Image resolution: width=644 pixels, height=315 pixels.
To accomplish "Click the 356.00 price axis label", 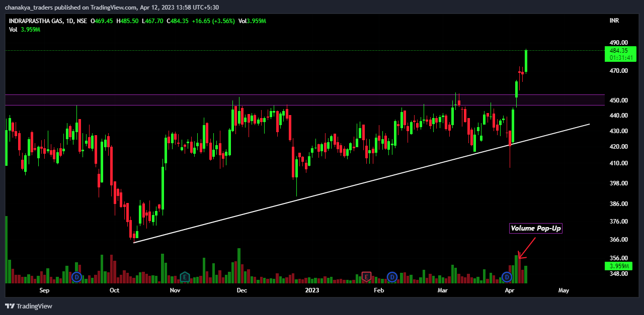I will [618, 258].
